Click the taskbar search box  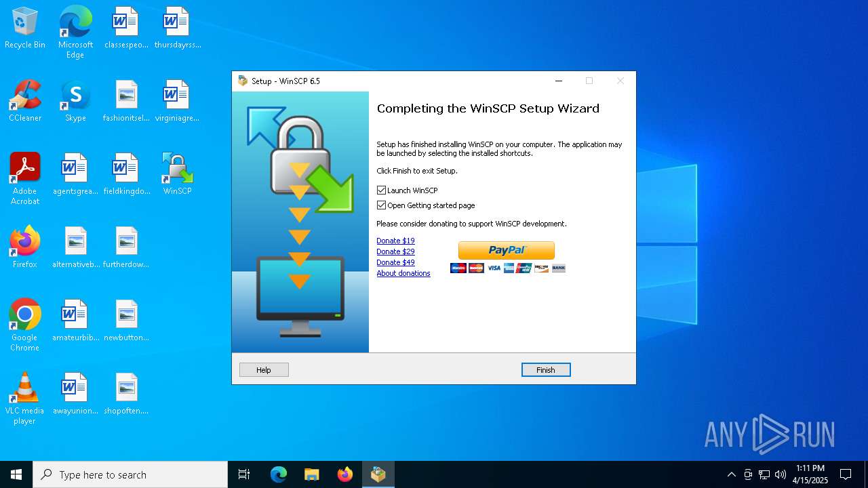click(x=130, y=474)
